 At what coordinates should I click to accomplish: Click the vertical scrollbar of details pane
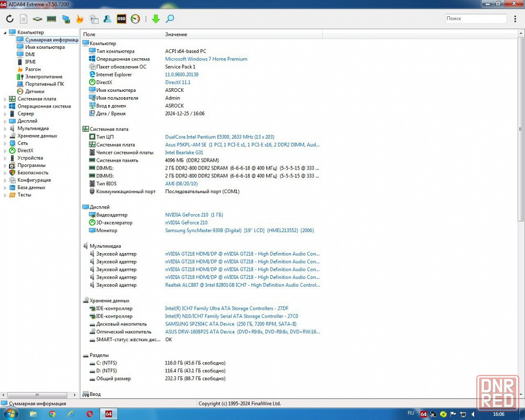click(521, 129)
